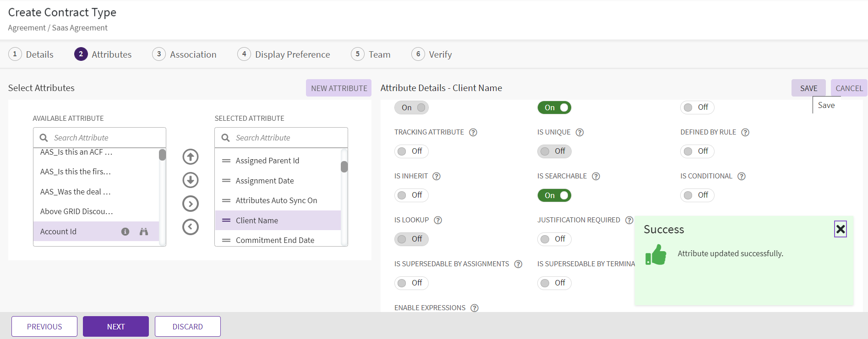Select Commitment End Date in selected list

pyautogui.click(x=275, y=240)
